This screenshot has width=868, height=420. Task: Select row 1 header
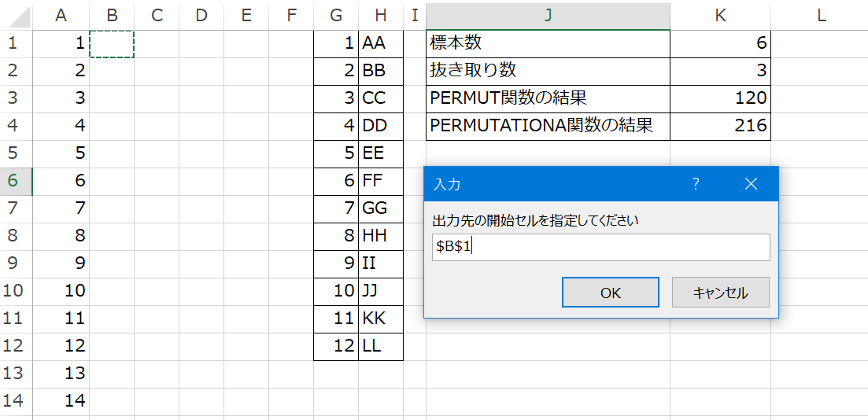[x=16, y=43]
